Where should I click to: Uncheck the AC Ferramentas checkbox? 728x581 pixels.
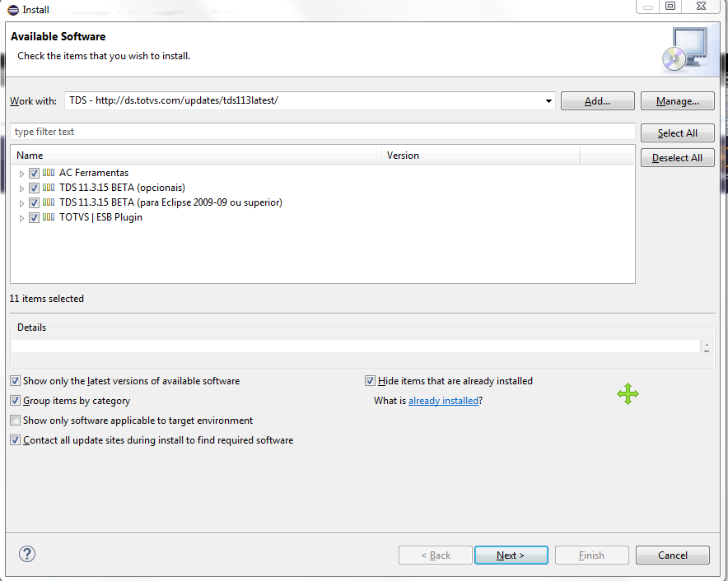pyautogui.click(x=34, y=173)
